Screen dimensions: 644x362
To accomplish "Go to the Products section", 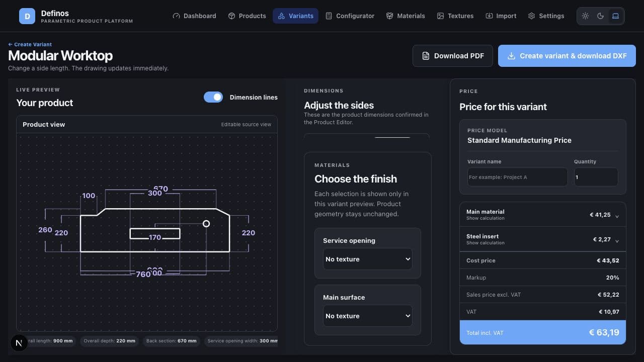I will 247,16.
